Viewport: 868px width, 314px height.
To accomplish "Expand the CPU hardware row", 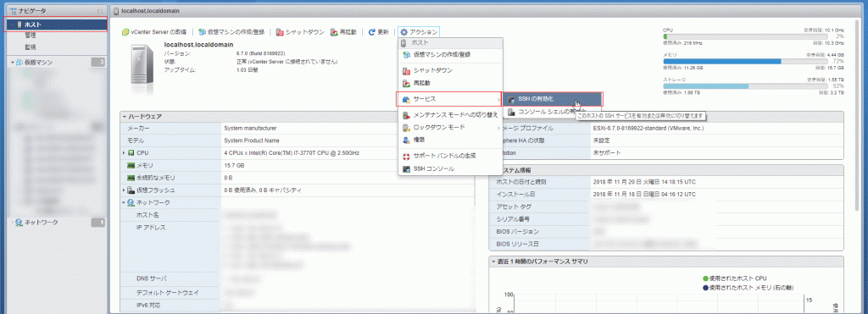I will (x=124, y=153).
